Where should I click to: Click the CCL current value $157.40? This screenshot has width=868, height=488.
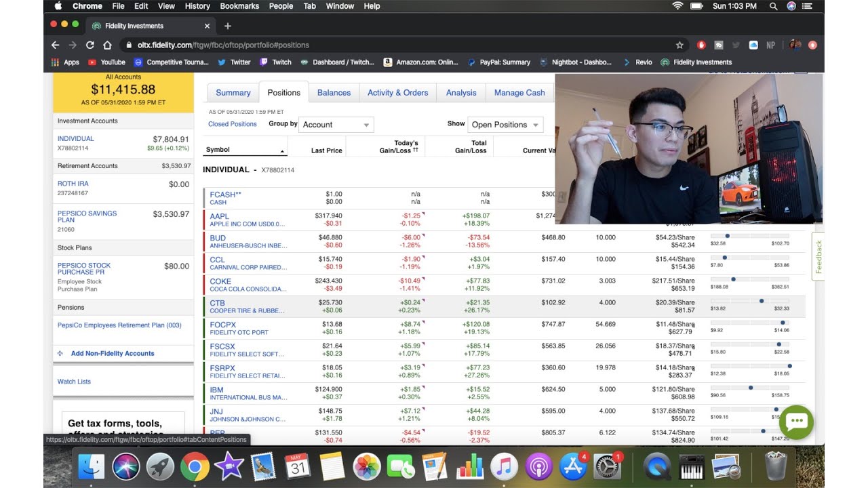[553, 260]
